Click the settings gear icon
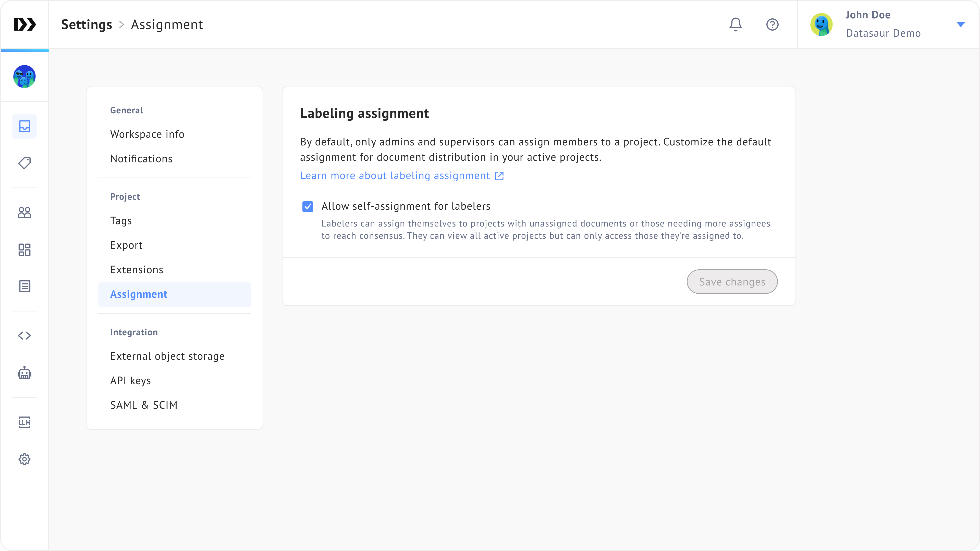Screen dimensions: 980x551 pyautogui.click(x=25, y=459)
